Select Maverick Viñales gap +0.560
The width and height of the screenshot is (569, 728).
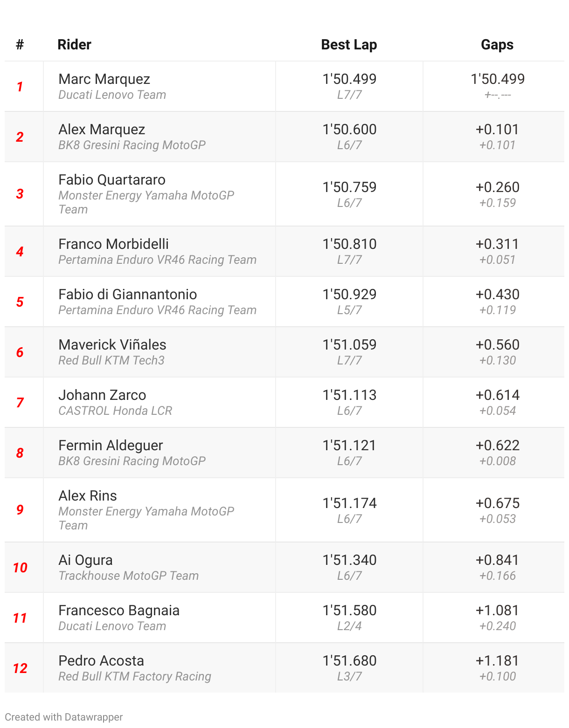(x=497, y=345)
